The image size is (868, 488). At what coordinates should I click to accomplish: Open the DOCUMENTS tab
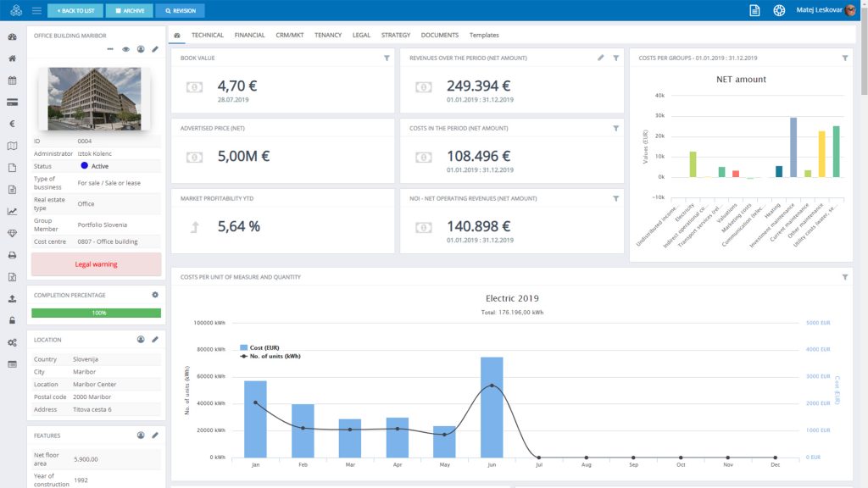[442, 36]
